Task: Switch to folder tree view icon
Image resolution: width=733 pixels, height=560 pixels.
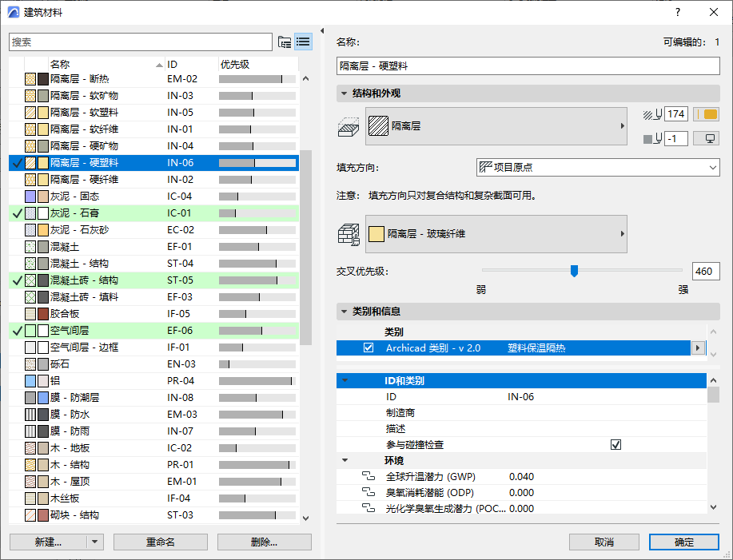Action: [285, 42]
